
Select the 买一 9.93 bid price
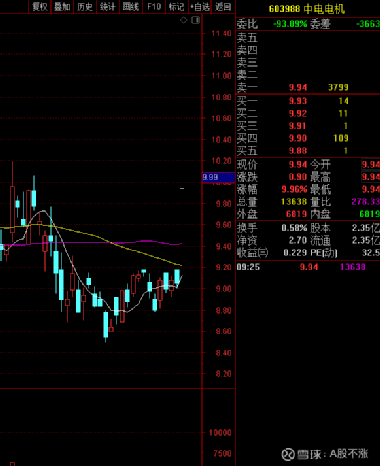(x=298, y=101)
